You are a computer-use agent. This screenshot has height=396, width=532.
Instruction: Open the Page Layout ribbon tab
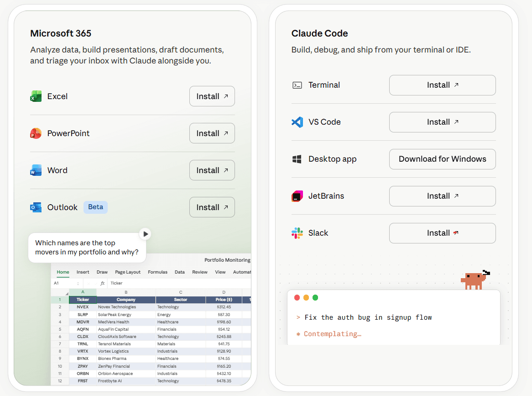128,272
